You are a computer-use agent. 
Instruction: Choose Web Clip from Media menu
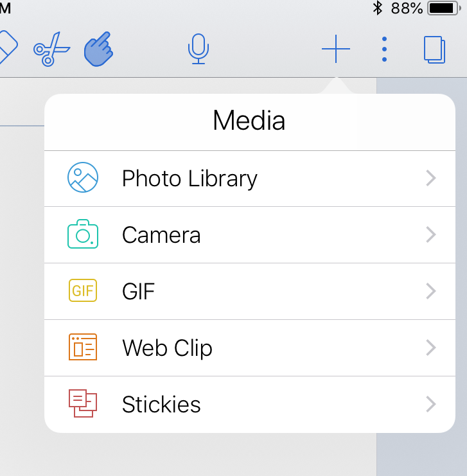coord(167,348)
